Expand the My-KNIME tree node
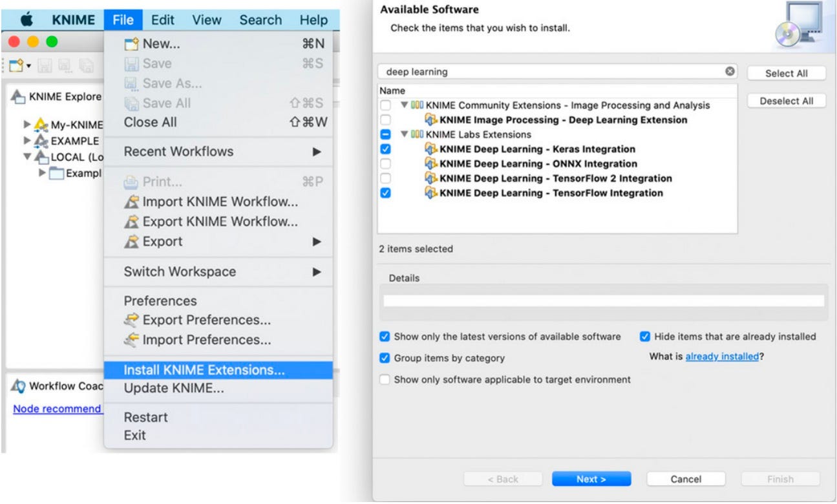The height and width of the screenshot is (504, 837). 26,125
